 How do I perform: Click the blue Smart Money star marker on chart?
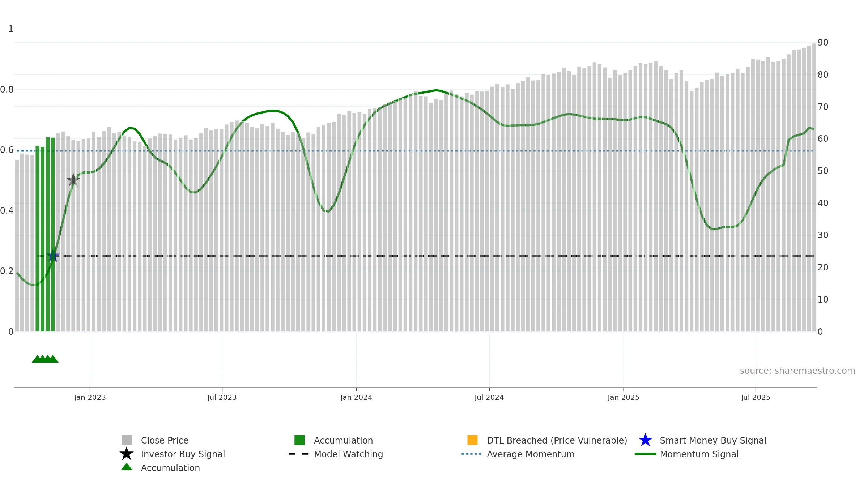coord(53,256)
